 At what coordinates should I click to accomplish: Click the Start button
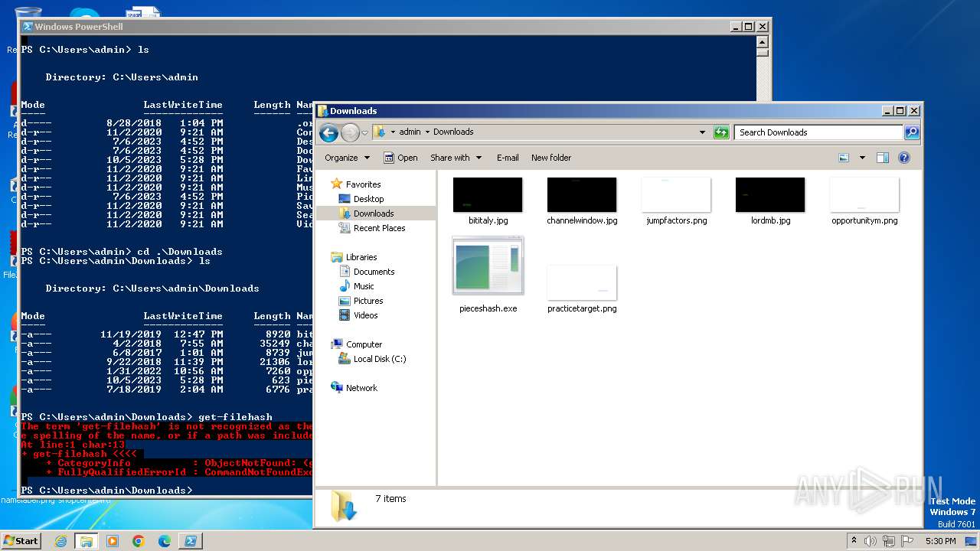pos(21,541)
